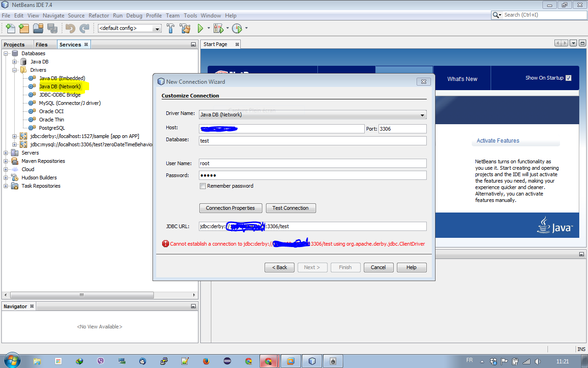Click the User Name input field
Image resolution: width=588 pixels, height=368 pixels.
313,163
